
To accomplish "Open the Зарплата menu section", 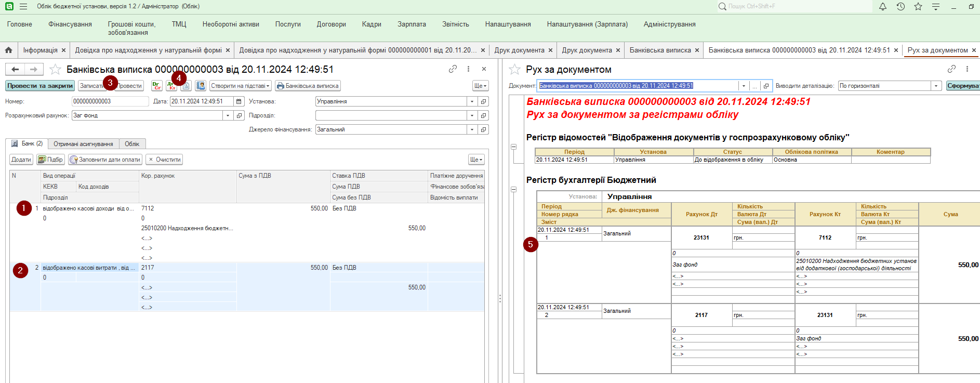I will coord(412,24).
